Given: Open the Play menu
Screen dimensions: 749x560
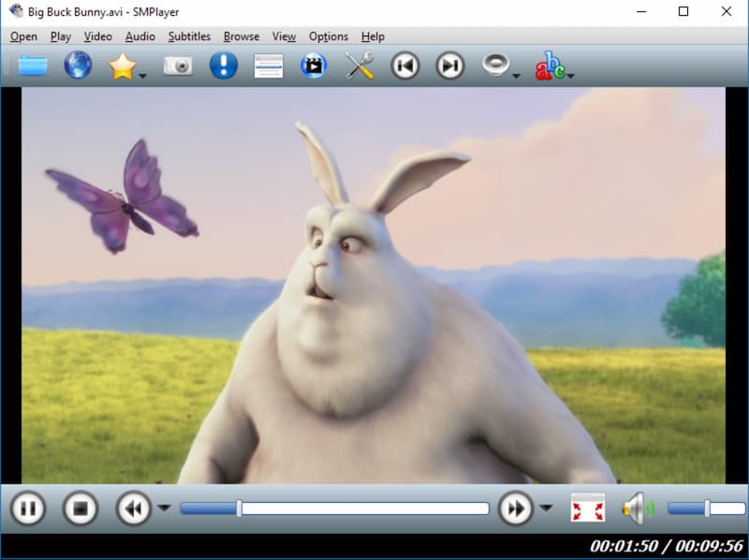Looking at the screenshot, I should point(61,37).
